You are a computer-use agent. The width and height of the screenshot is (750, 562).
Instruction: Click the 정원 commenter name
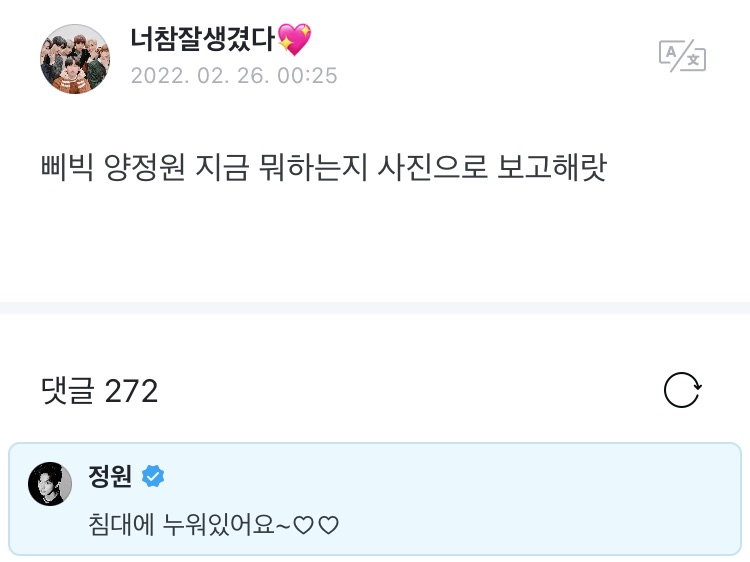(110, 477)
